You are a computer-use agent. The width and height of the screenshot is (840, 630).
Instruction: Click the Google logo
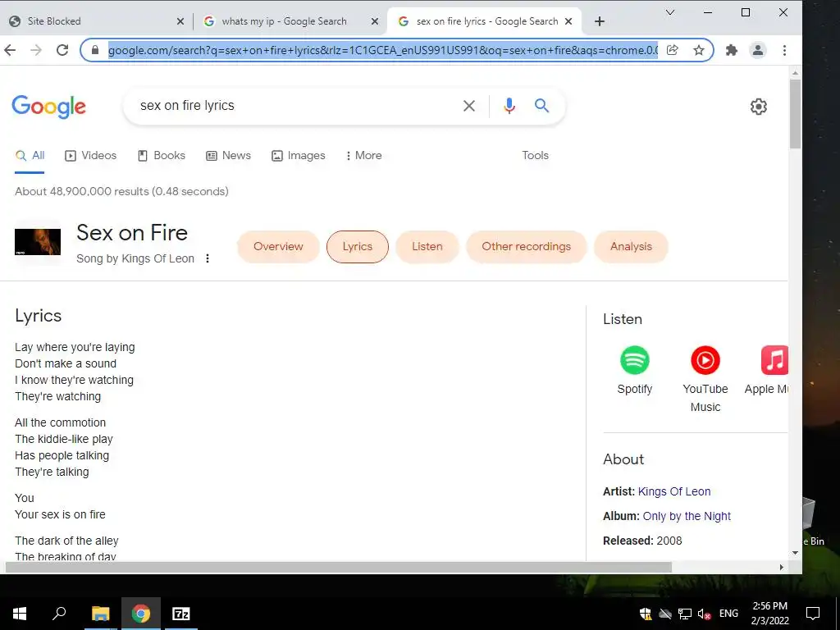[48, 106]
